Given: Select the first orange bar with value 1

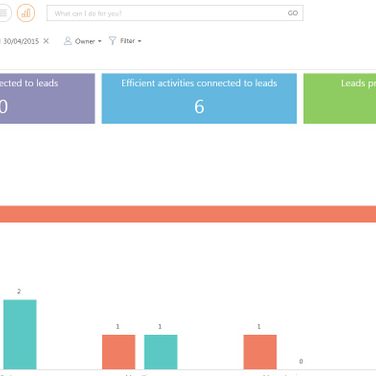Looking at the screenshot, I should (x=119, y=352).
